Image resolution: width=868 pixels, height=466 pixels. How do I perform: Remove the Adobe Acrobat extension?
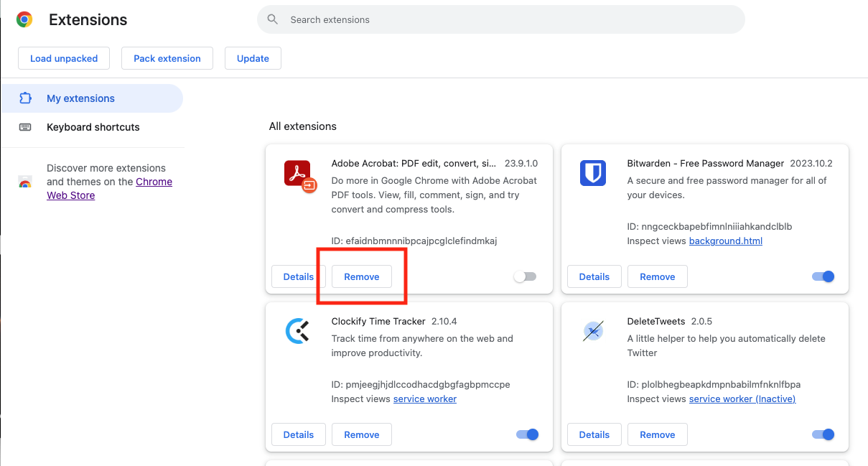362,276
